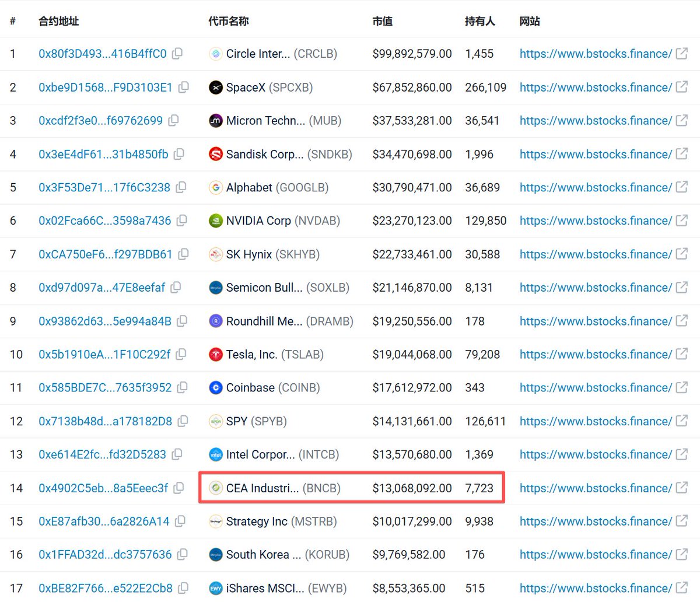Select holder count 266,109

(486, 87)
